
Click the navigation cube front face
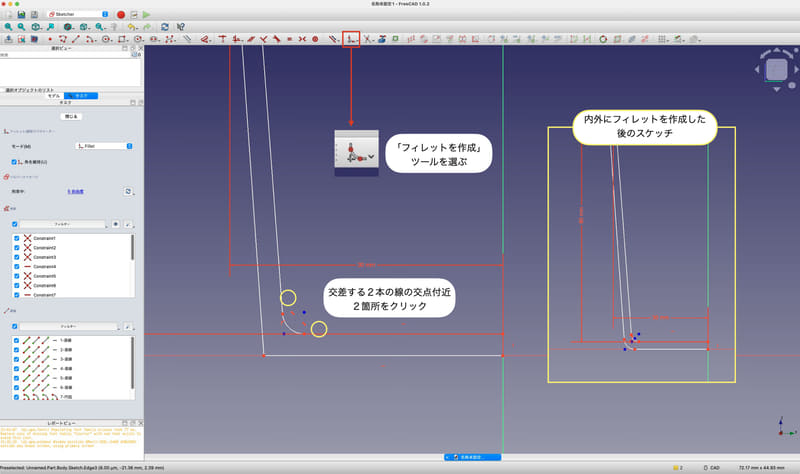pyautogui.click(x=777, y=69)
